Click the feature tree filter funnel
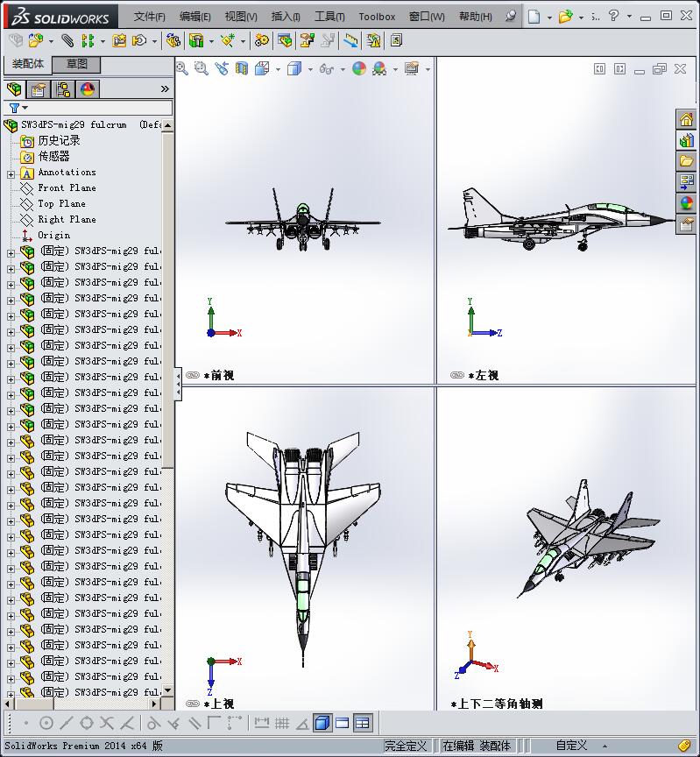Image resolution: width=700 pixels, height=757 pixels. pyautogui.click(x=15, y=108)
